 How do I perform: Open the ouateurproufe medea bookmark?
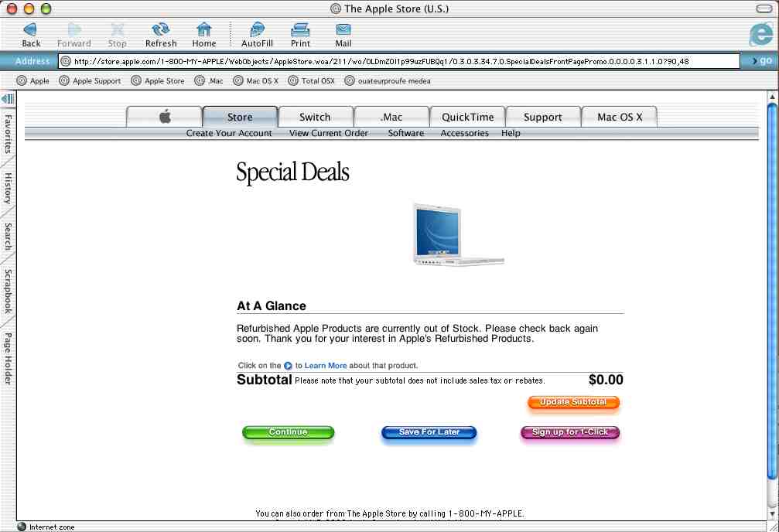(x=388, y=80)
